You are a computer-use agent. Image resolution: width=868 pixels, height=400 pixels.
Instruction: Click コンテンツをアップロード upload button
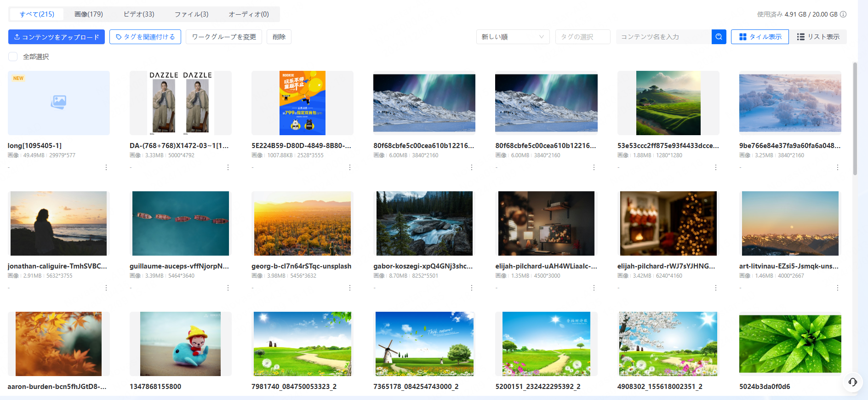tap(57, 37)
